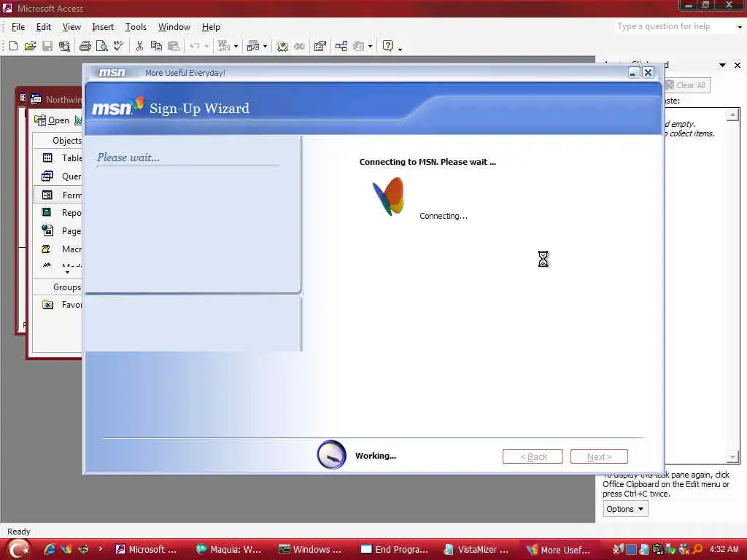This screenshot has height=560, width=747.
Task: Switch to Maquia taskbar button
Action: (x=230, y=550)
